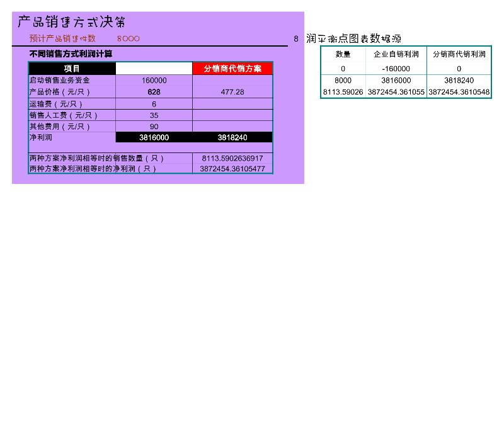This screenshot has height=441, width=504.
Task: Click 8000 in the 数量 column
Action: click(x=343, y=81)
